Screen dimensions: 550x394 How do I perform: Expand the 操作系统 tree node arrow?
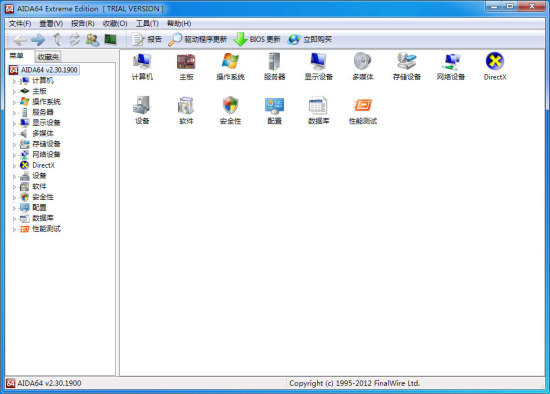pyautogui.click(x=14, y=102)
